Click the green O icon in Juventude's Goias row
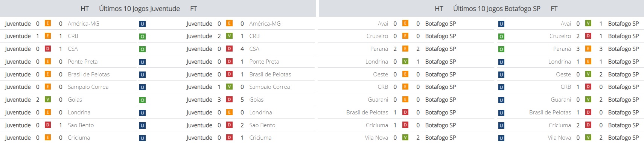 pos(142,100)
